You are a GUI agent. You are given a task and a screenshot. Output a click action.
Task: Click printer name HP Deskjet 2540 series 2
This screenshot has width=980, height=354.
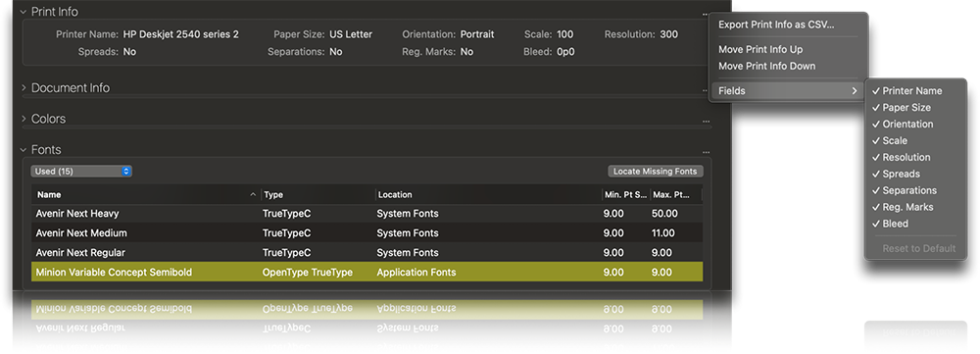coord(181,34)
